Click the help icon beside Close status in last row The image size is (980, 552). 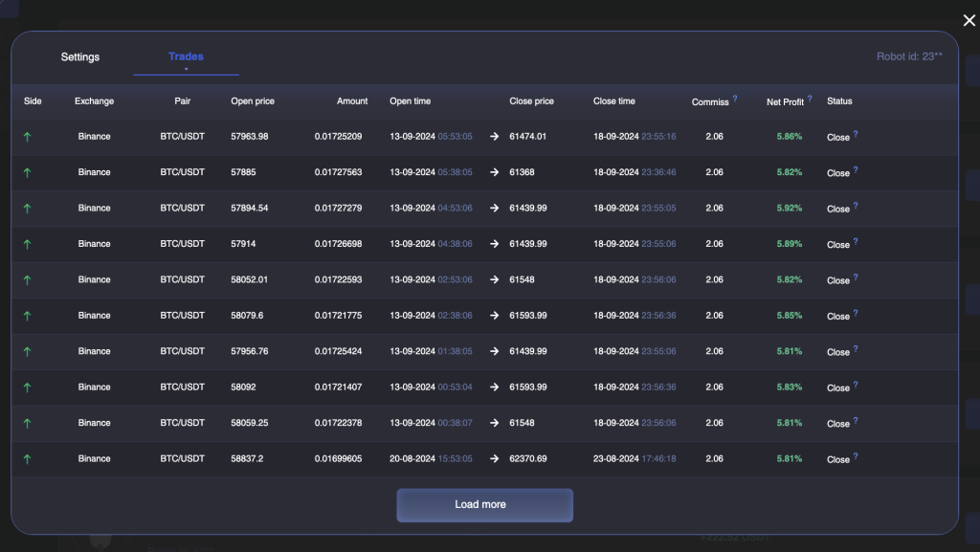tap(856, 456)
